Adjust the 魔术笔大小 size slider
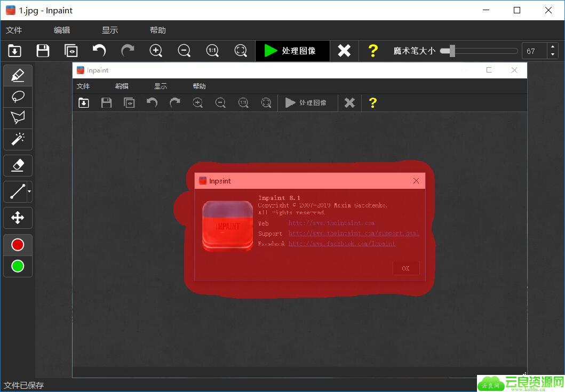Viewport: 565px width, 392px height. 479,51
